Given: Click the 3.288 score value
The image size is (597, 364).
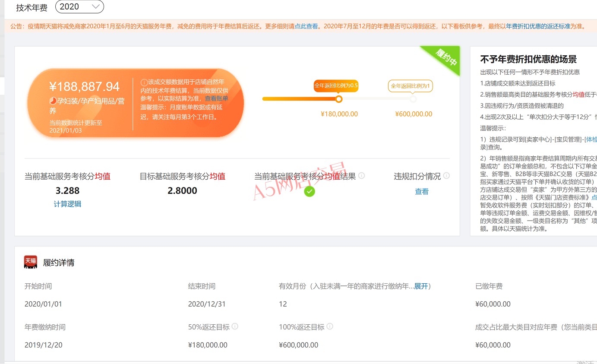Looking at the screenshot, I should [68, 190].
